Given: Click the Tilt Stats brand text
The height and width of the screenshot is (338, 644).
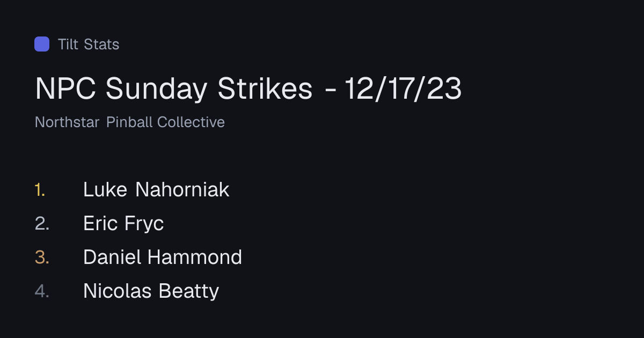Looking at the screenshot, I should pyautogui.click(x=89, y=44).
